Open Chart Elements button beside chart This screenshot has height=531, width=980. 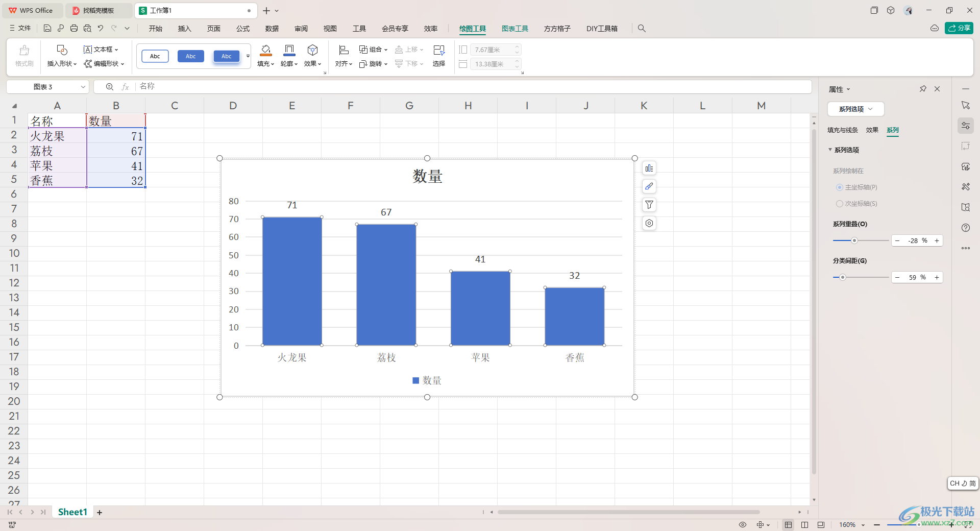649,168
